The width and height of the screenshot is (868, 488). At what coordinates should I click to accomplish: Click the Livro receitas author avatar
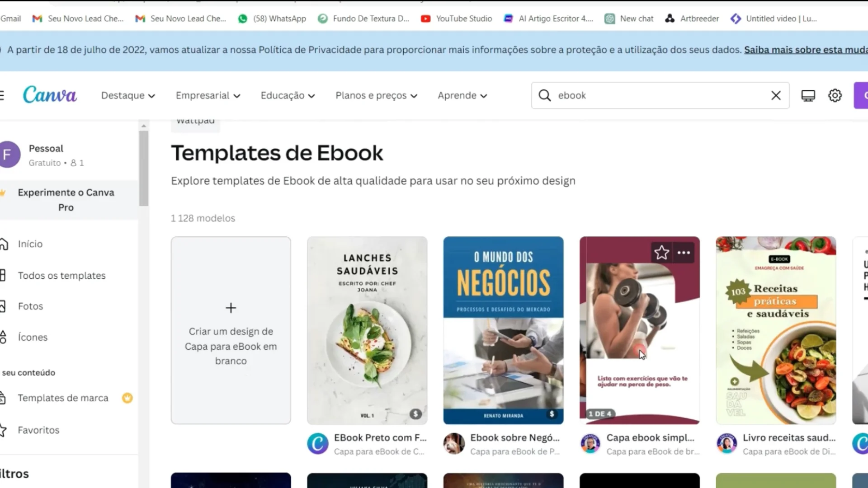pos(727,444)
